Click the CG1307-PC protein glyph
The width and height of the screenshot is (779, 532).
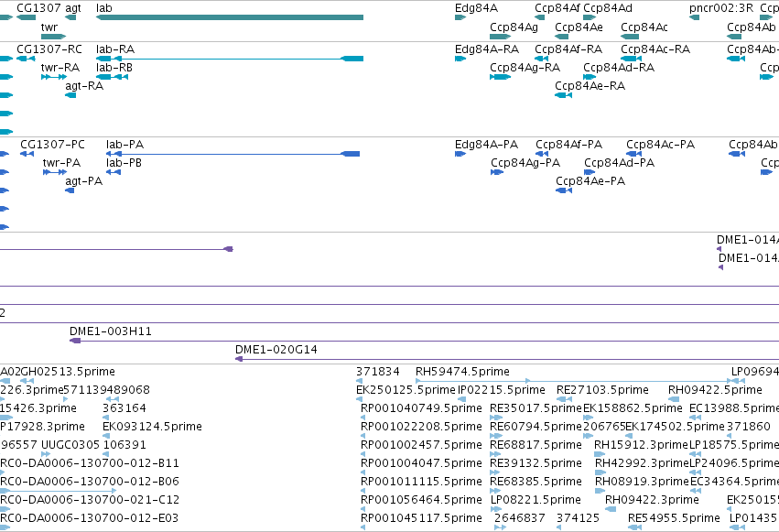(27, 154)
